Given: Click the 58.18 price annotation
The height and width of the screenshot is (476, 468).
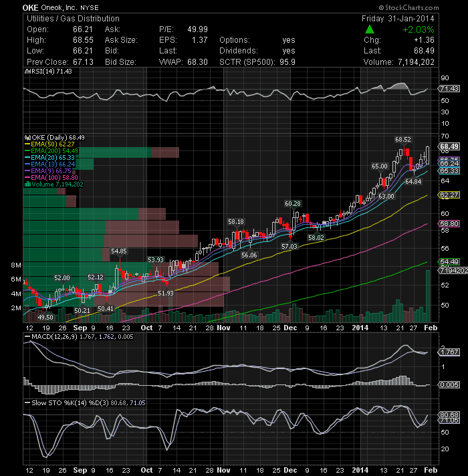Looking at the screenshot, I should 236,222.
